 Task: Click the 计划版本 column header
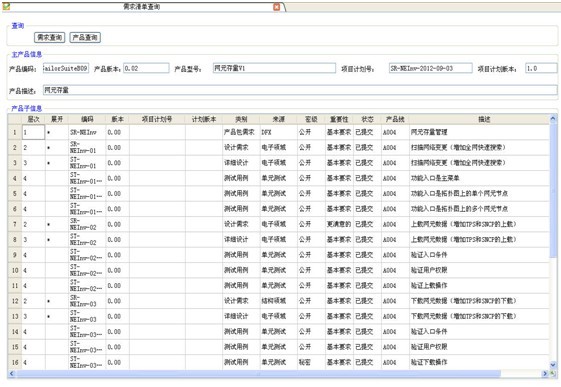click(x=204, y=119)
